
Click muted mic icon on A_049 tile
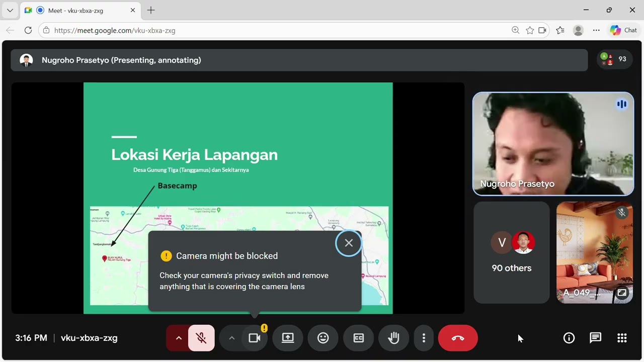622,213
